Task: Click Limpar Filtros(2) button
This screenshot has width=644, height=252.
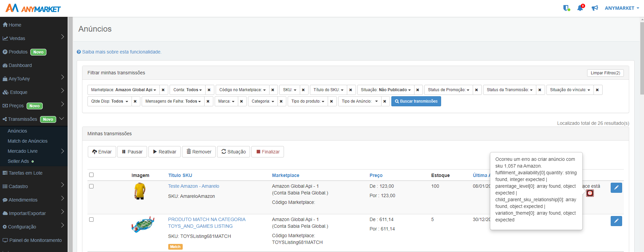Action: pos(605,73)
